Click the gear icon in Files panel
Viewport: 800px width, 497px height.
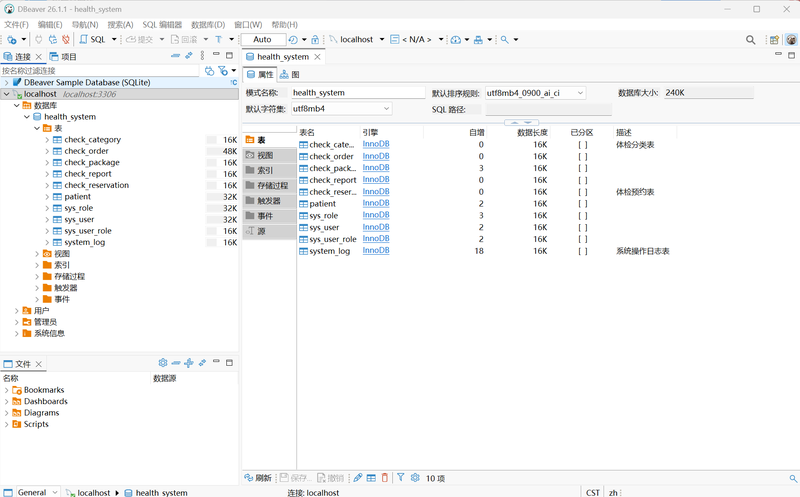click(x=163, y=362)
